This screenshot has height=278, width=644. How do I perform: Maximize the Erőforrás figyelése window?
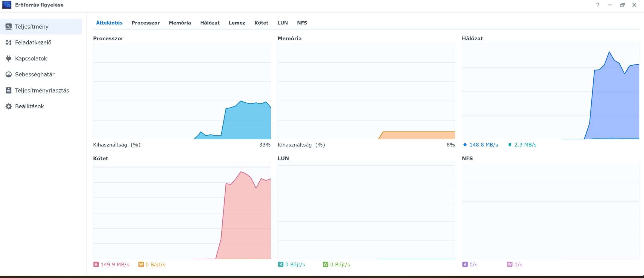tap(622, 5)
